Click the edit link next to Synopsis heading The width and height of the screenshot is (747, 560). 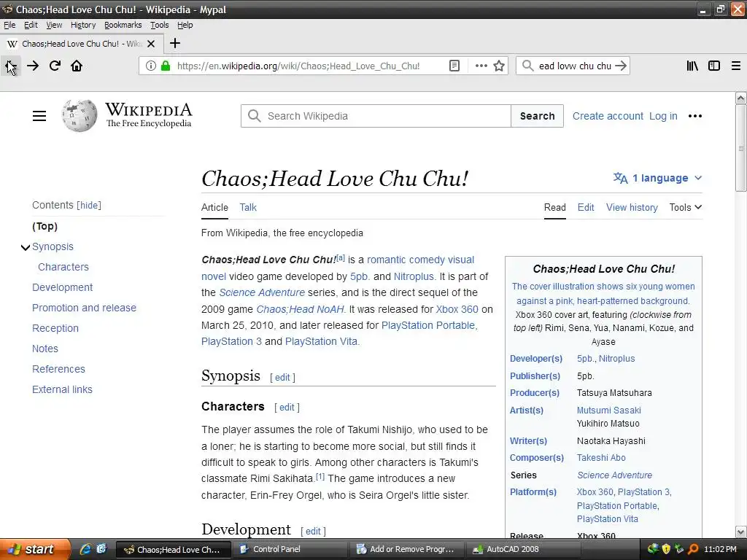tap(282, 377)
